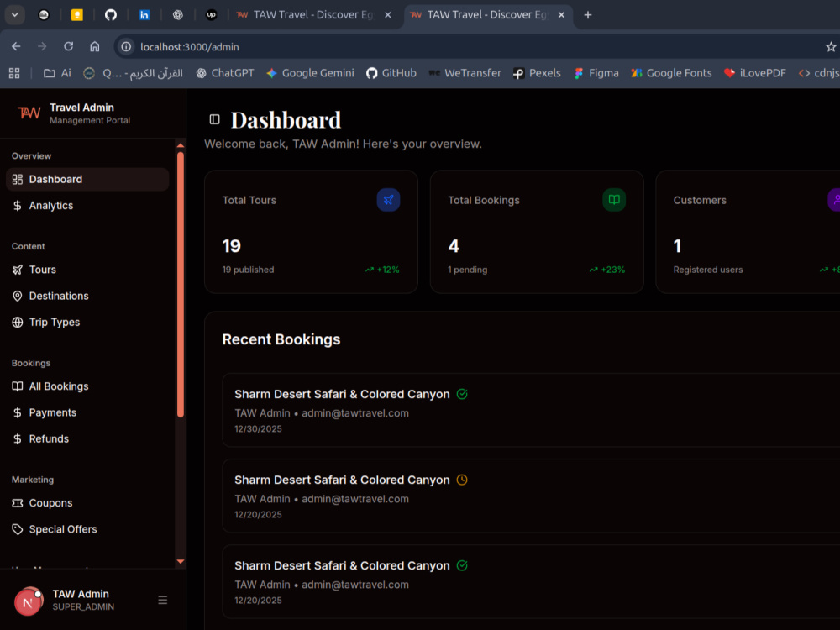This screenshot has width=840, height=630.
Task: Open the Total Tours stat card
Action: pos(311,232)
